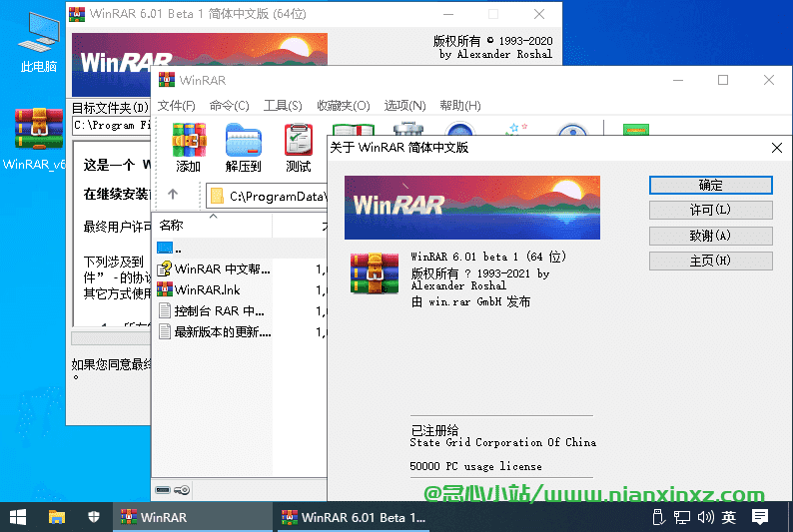Click the '50000 PC usage license' text
793x532 pixels.
coord(475,466)
